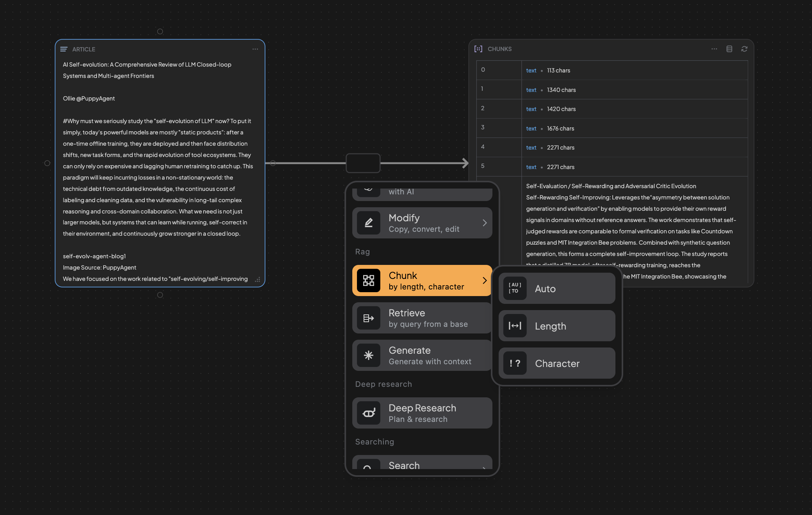Select chunk row 1340 chars
This screenshot has width=812, height=515.
pos(612,90)
